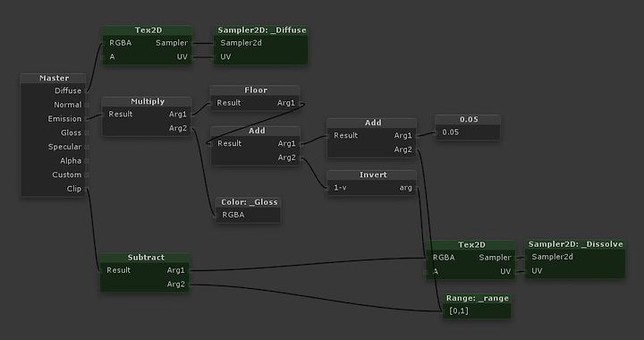Click the Emission input on Master node

tap(64, 119)
